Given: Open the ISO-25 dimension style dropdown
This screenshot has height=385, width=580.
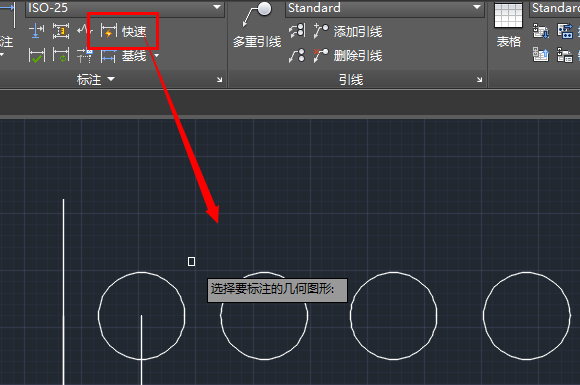Looking at the screenshot, I should click(125, 8).
